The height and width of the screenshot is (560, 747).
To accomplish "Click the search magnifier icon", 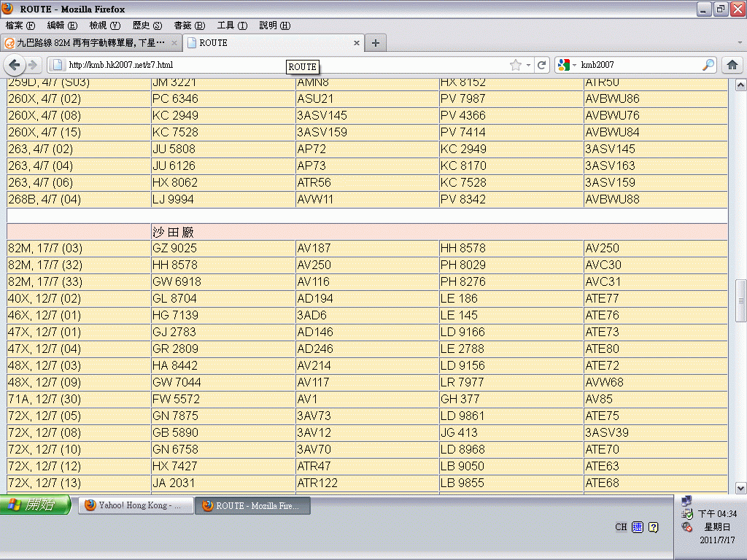I will click(x=708, y=65).
